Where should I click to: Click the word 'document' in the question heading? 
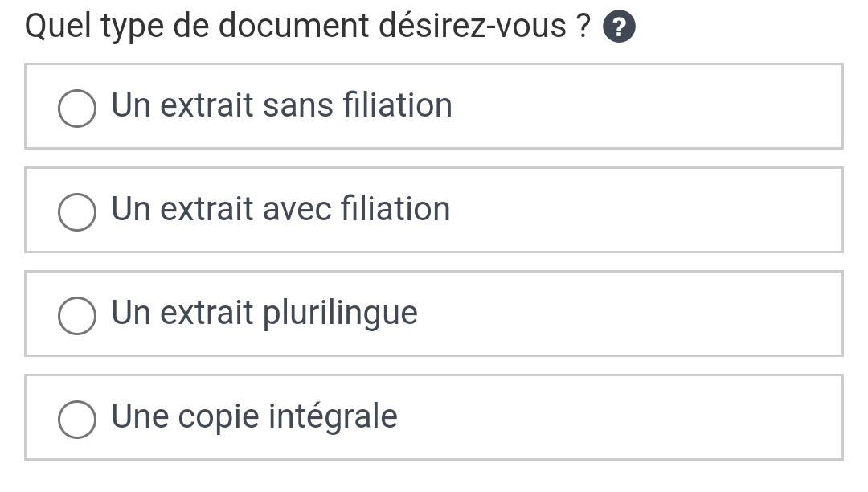(293, 26)
